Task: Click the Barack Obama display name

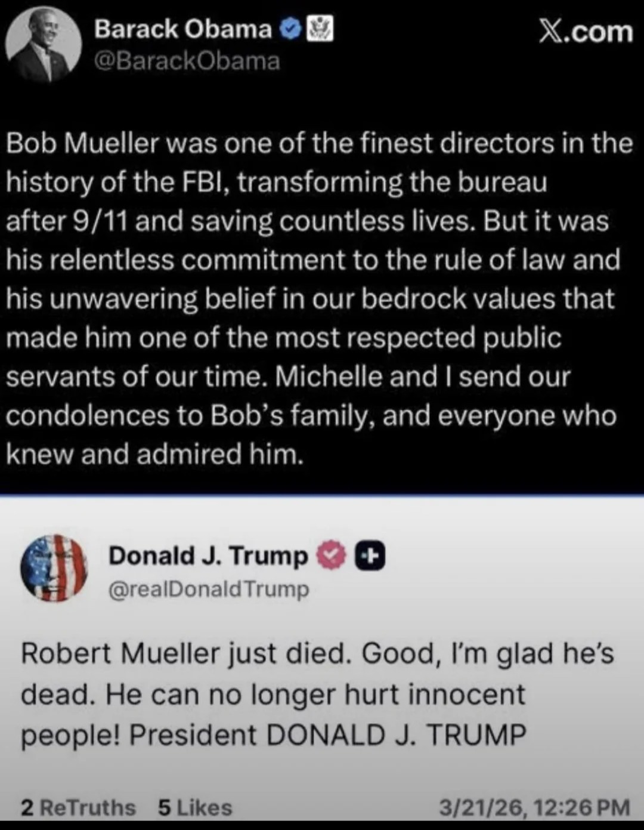Action: pos(182,29)
